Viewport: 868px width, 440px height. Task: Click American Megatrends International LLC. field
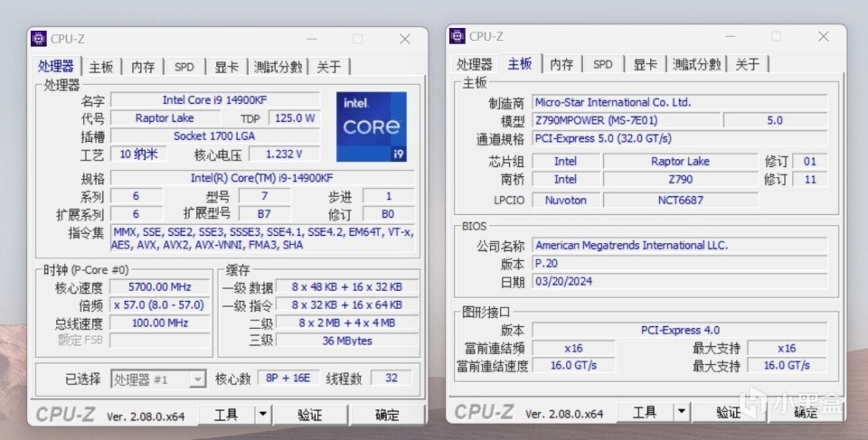click(680, 245)
